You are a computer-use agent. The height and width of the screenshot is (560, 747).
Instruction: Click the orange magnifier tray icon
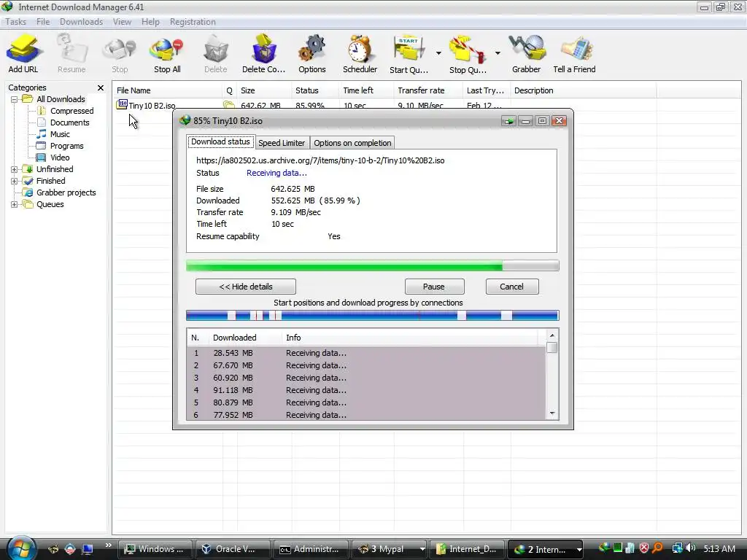(x=657, y=548)
